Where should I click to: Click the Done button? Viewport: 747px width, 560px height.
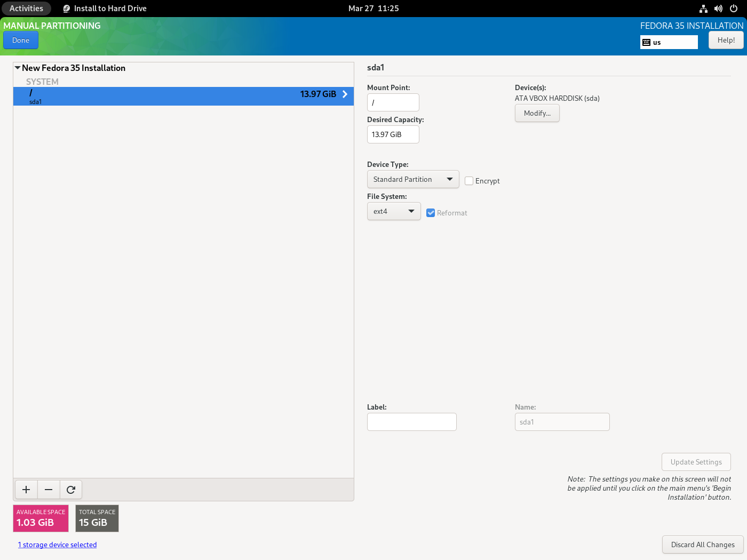tap(21, 40)
